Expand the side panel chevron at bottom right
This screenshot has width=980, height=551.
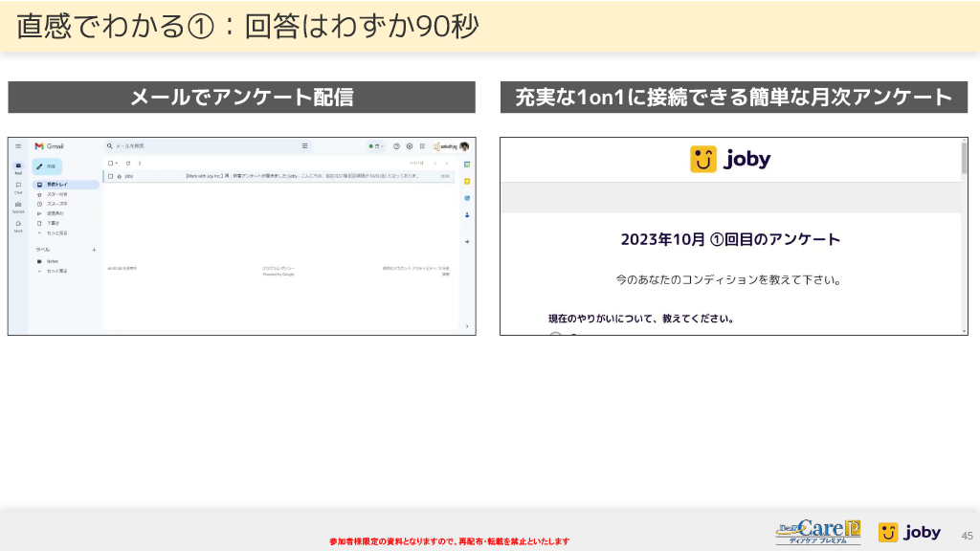pyautogui.click(x=467, y=326)
